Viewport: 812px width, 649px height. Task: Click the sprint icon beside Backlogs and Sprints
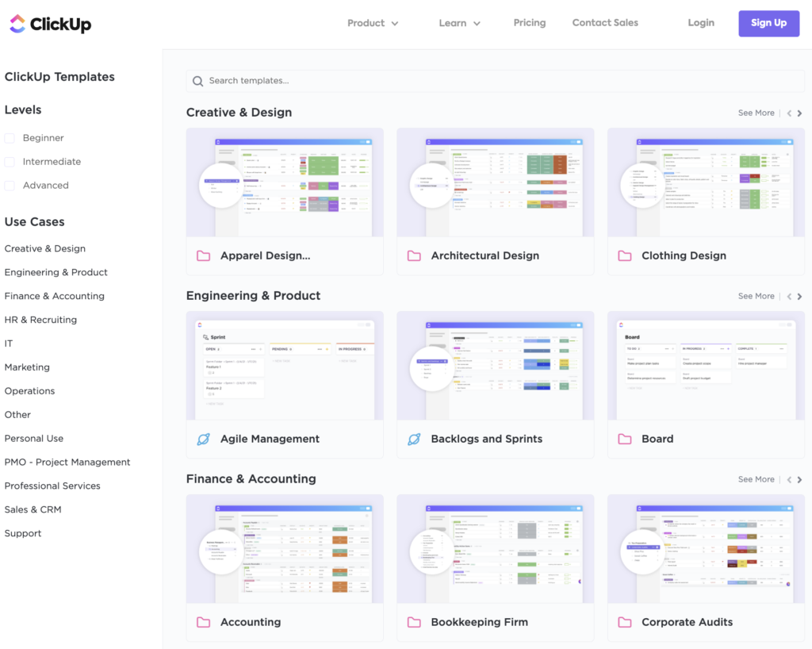pyautogui.click(x=413, y=438)
